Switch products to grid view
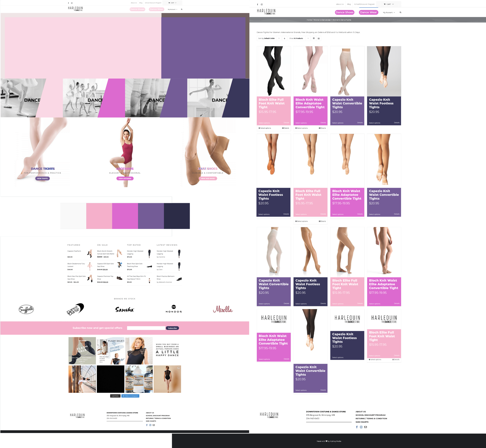 click(x=314, y=38)
